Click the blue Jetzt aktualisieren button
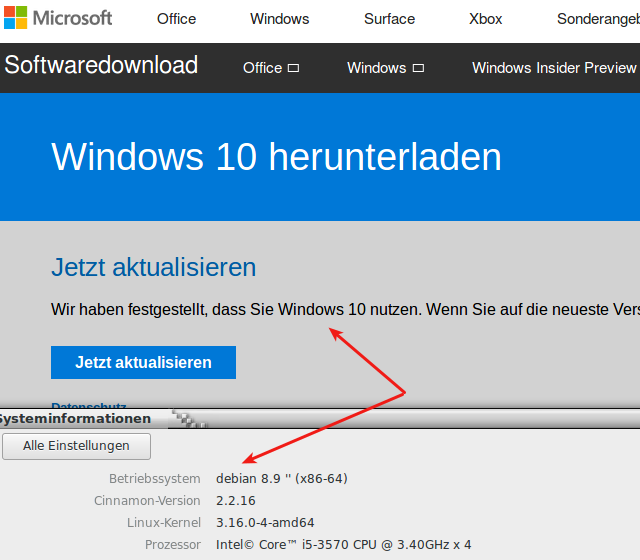 click(x=143, y=362)
